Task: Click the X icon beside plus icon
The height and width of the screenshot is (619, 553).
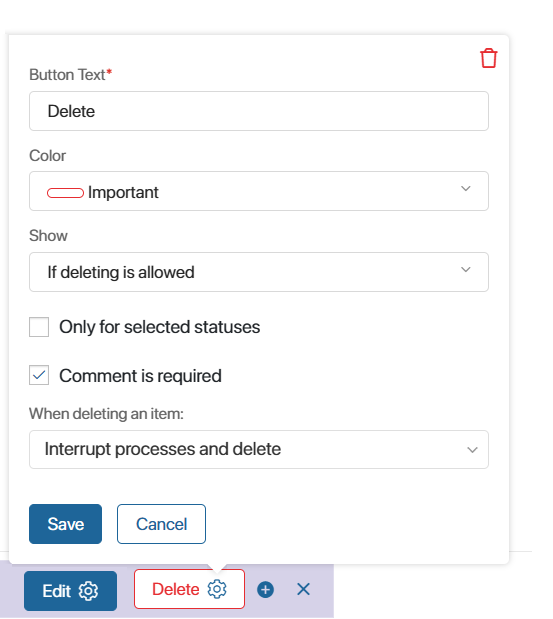Action: (x=303, y=589)
